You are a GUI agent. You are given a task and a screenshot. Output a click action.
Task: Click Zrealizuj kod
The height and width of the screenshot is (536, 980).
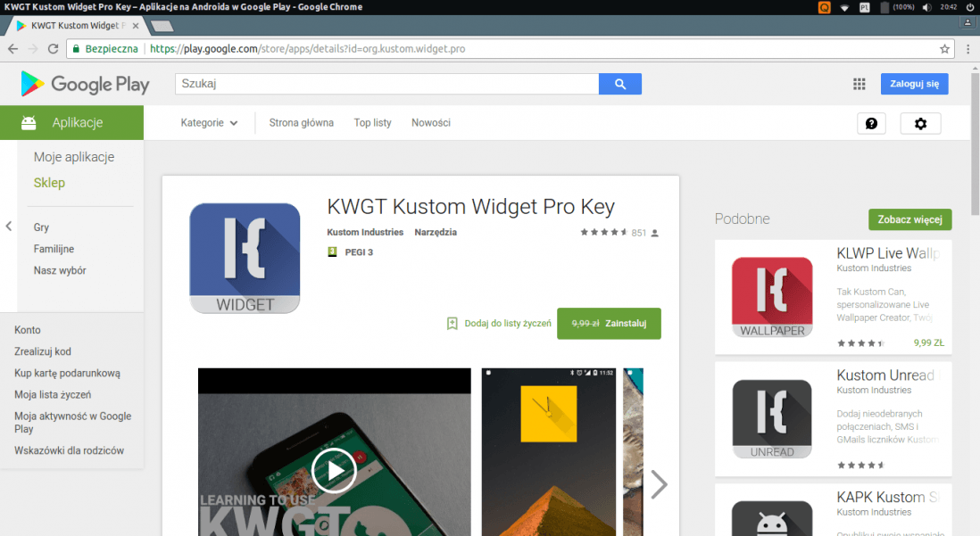click(x=43, y=351)
